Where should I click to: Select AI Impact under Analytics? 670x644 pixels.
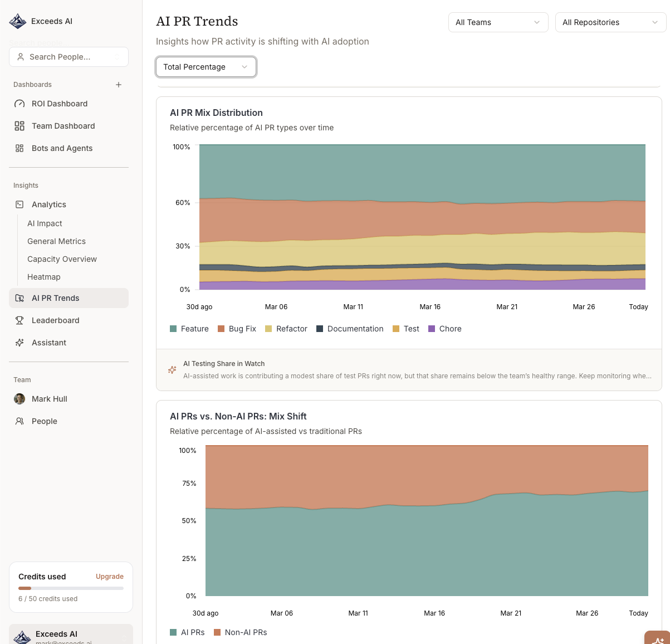tap(45, 223)
